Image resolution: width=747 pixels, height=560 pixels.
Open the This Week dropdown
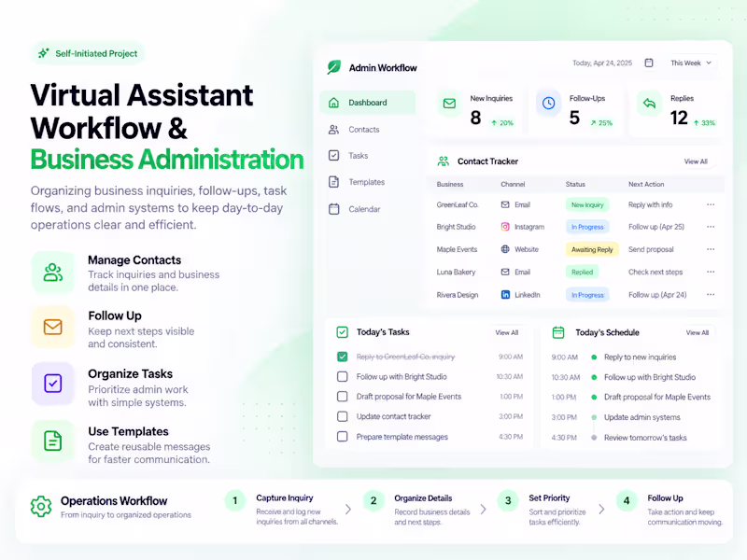691,63
